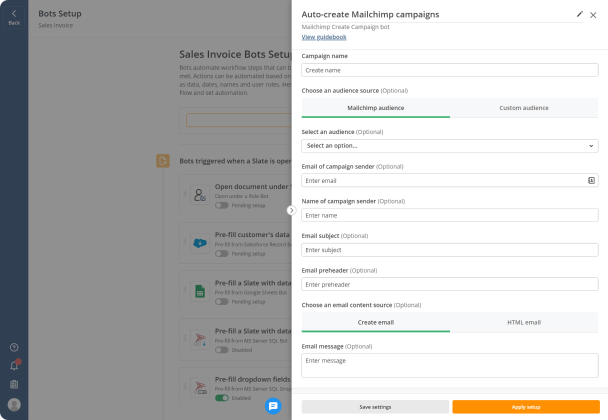Go back using the Back arrow
608x420 pixels.
tap(14, 17)
